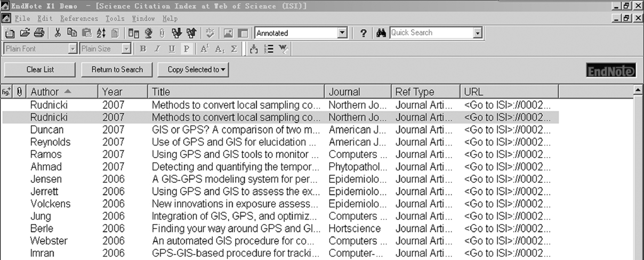Click the Paste clipboard icon
This screenshot has height=260, width=644.
(87, 33)
